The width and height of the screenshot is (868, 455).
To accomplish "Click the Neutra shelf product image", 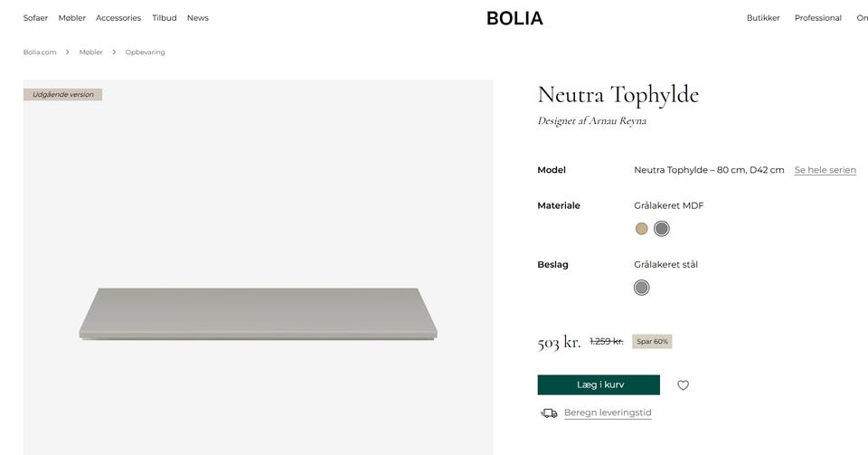I will click(x=258, y=313).
